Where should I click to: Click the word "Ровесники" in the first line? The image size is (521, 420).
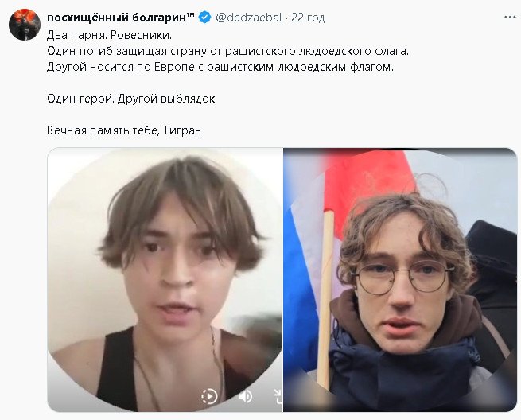[139, 35]
